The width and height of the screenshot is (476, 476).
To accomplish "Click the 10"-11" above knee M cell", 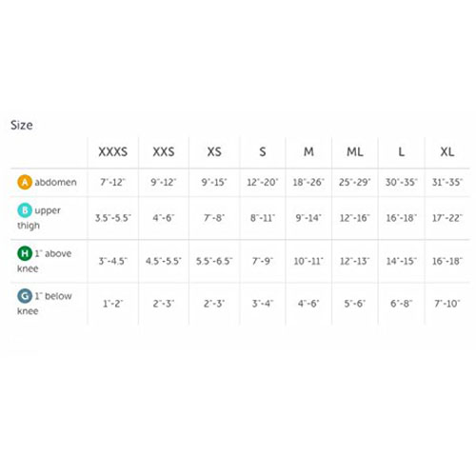I will [308, 261].
